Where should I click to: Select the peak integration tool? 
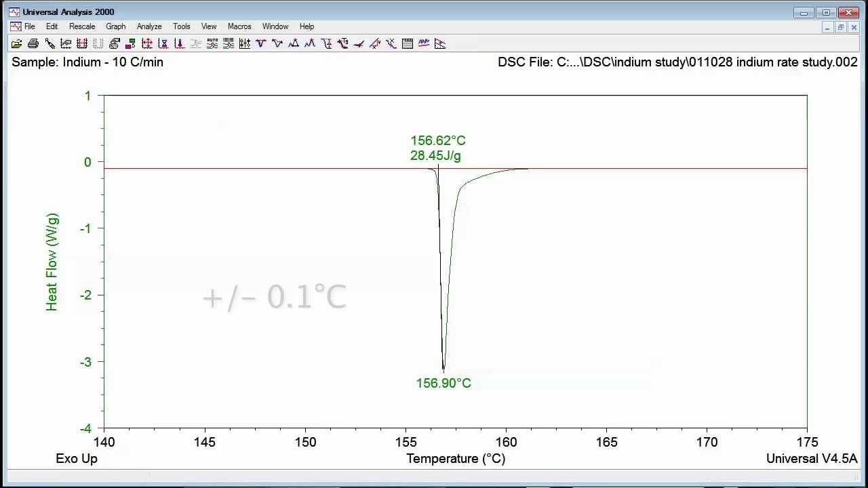pos(260,43)
